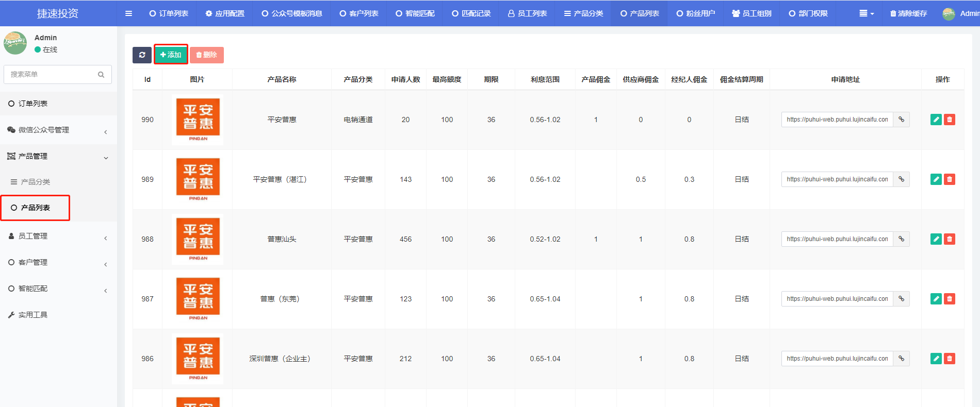The image size is (980, 407).
Task: Click product name 深圳普惠（企业主）
Action: pos(282,359)
